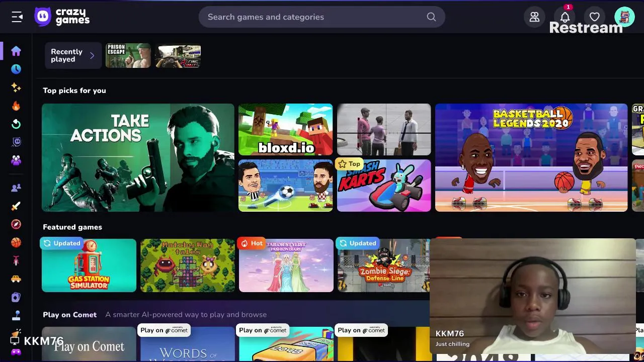Click the Top picks for you heading
644x362 pixels.
[74, 90]
